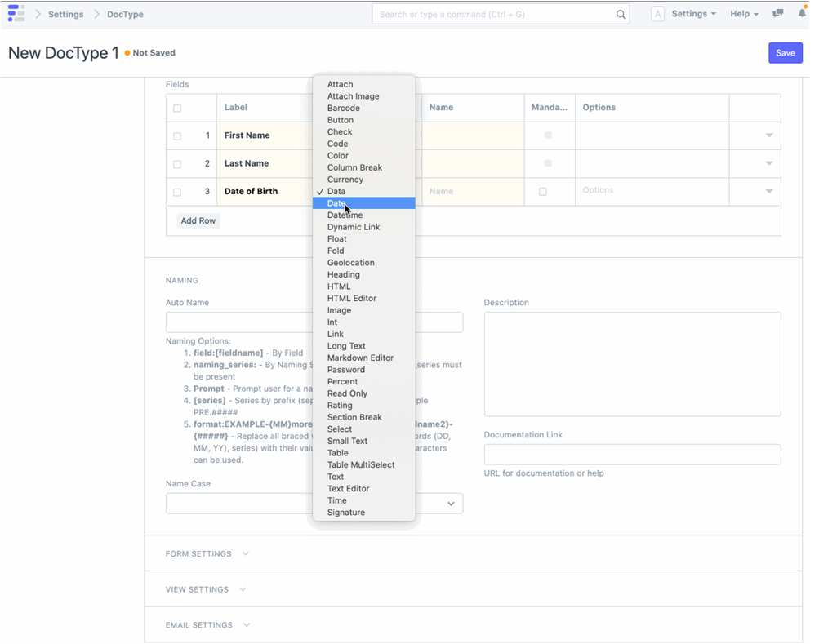
Task: Open the Settings dropdown in navbar
Action: [x=693, y=14]
